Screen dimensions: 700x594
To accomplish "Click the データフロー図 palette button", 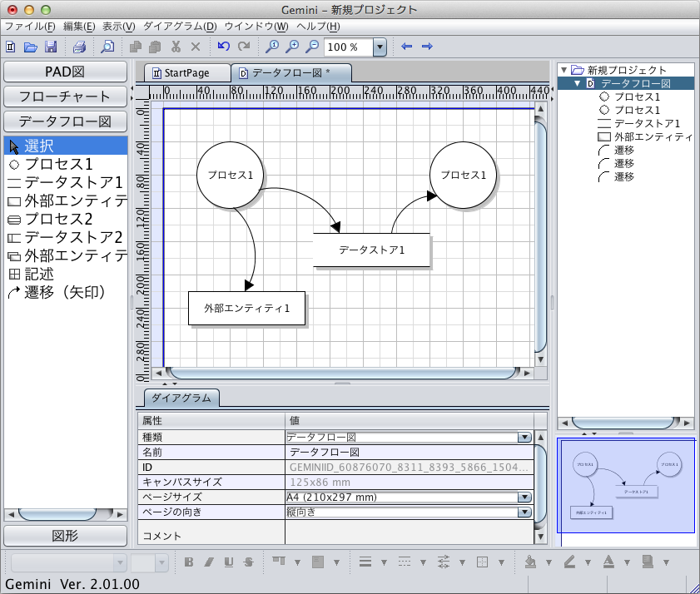I will [65, 121].
